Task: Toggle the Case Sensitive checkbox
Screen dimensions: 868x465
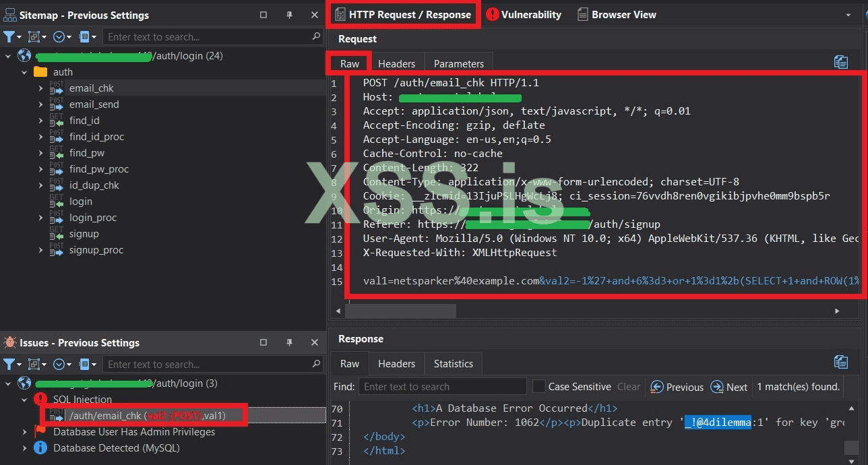Action: pyautogui.click(x=538, y=386)
